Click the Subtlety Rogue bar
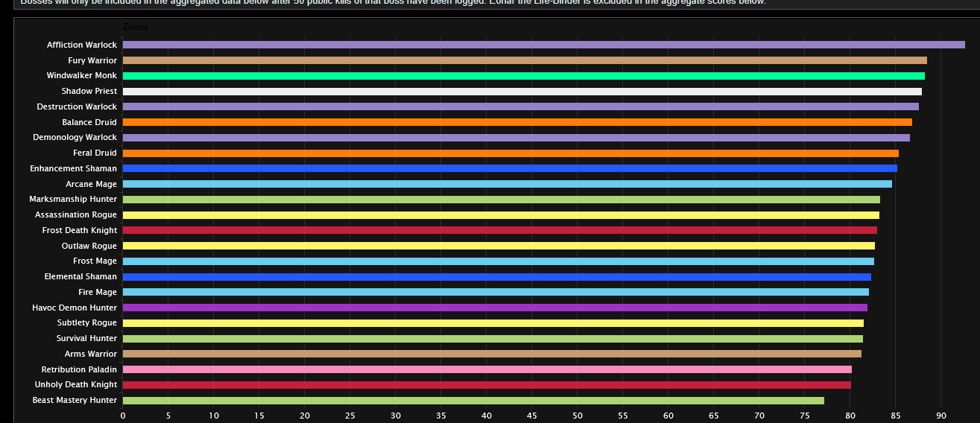This screenshot has height=423, width=980. pos(493,323)
